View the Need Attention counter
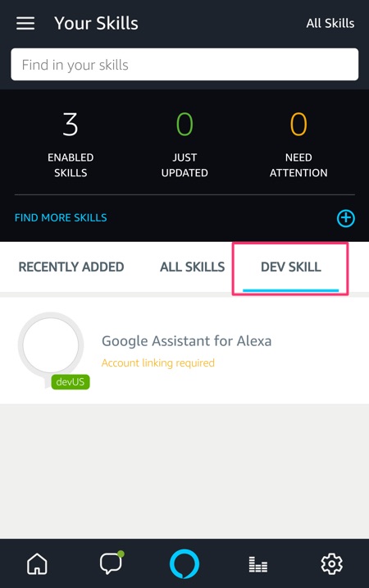This screenshot has width=369, height=588. [298, 145]
